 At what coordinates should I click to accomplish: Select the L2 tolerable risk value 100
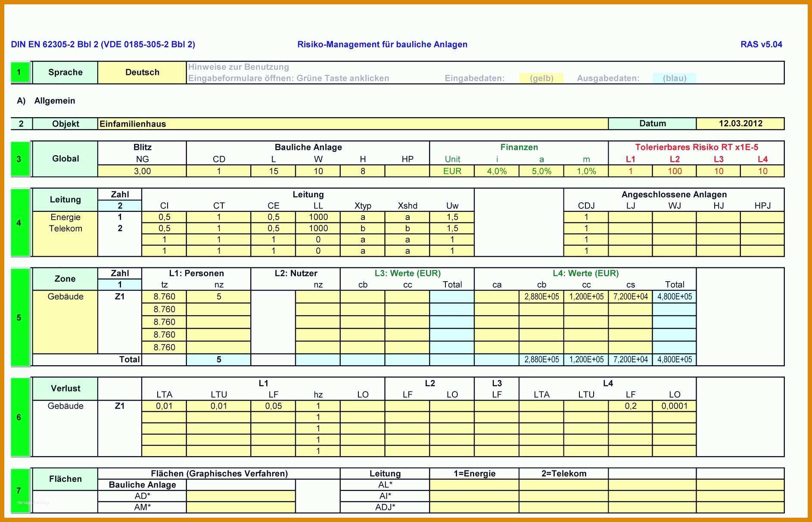click(674, 171)
